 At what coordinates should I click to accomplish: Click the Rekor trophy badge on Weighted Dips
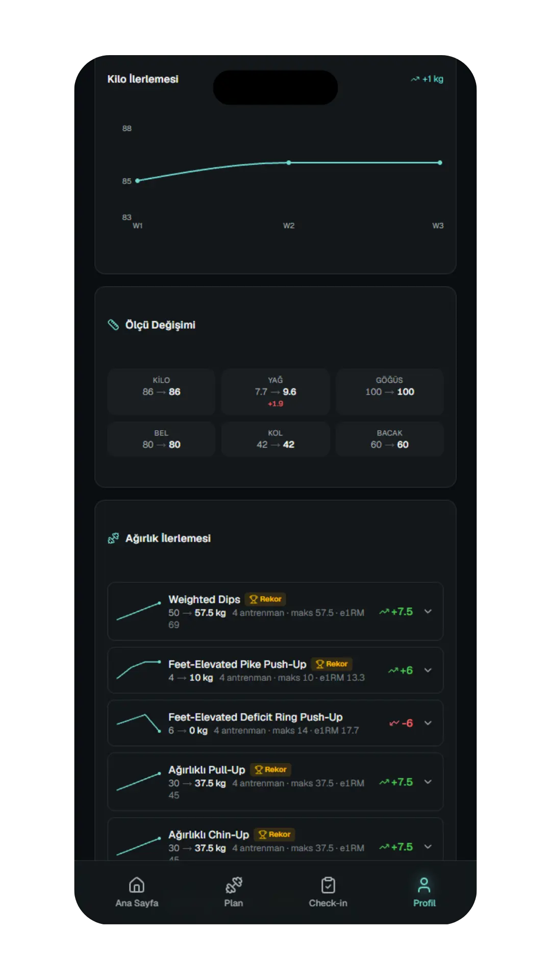[x=265, y=599]
